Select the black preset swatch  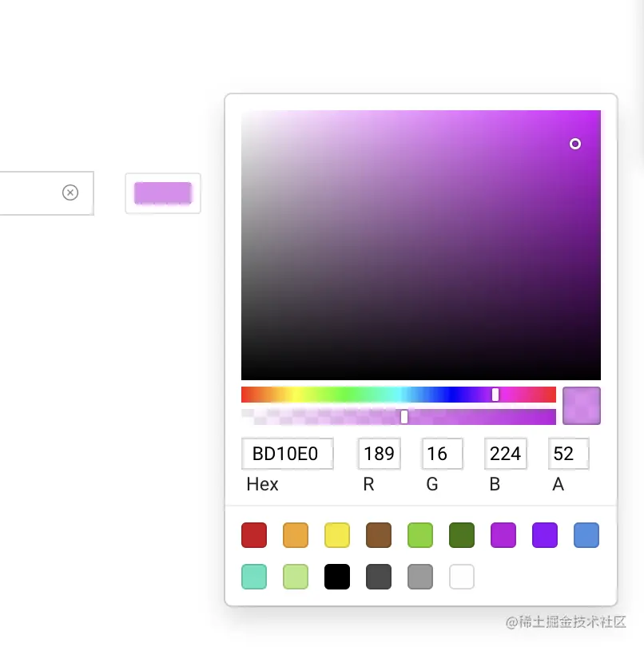click(337, 577)
